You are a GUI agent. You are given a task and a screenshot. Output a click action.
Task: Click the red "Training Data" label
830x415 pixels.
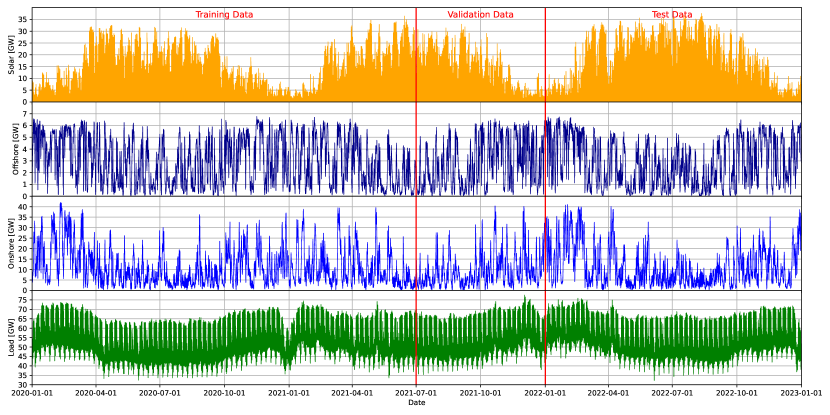224,15
